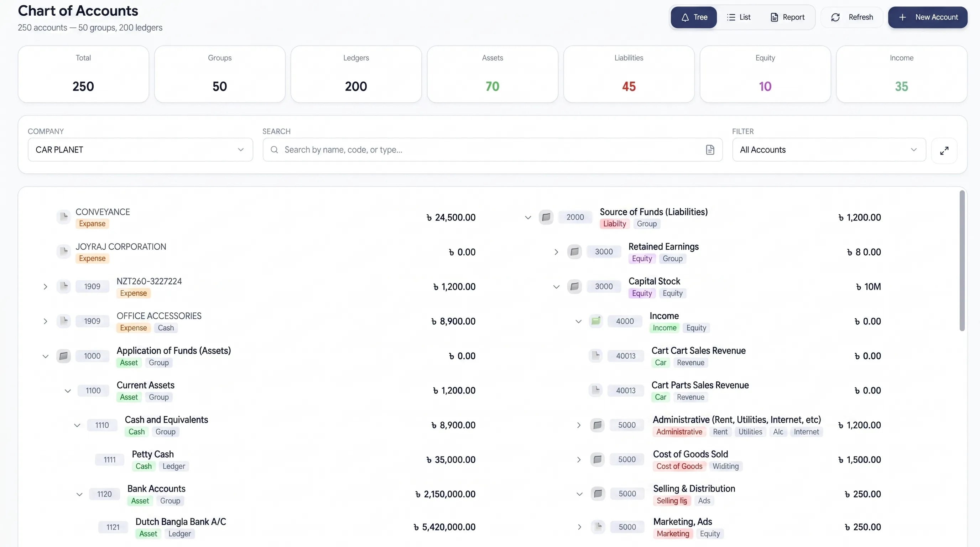Click the 35,000.00 Petty Cash balance
Image resolution: width=980 pixels, height=547 pixels.
(451, 459)
